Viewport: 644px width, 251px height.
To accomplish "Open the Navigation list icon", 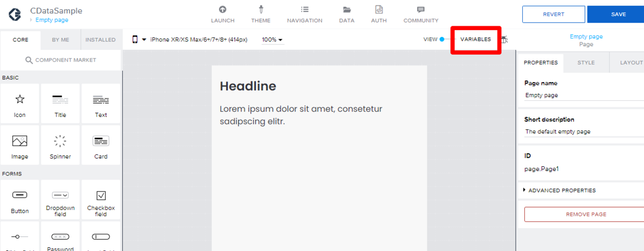I will pos(305,10).
